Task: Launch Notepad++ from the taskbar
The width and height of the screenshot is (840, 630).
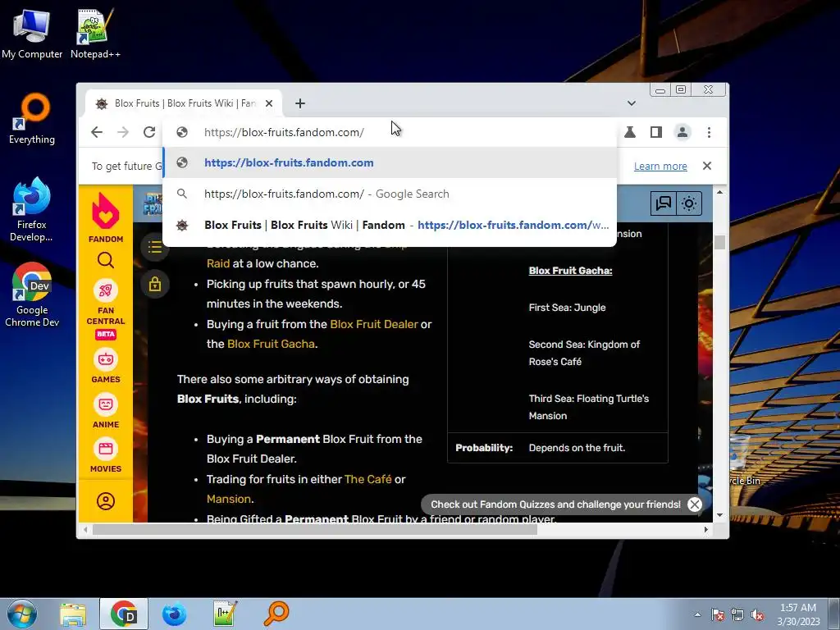Action: pos(225,614)
